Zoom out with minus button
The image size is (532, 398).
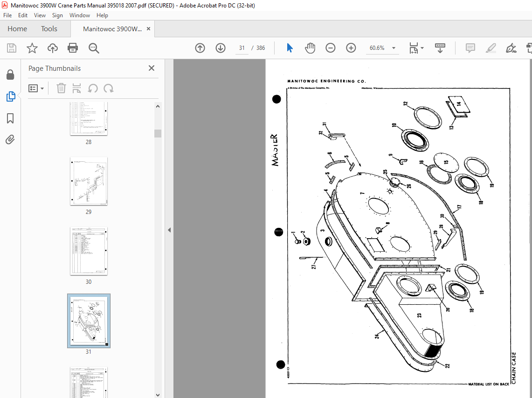[330, 48]
